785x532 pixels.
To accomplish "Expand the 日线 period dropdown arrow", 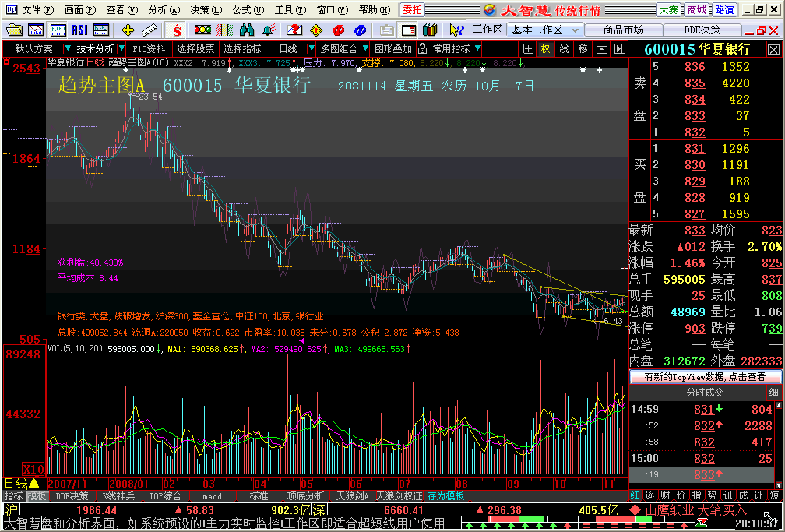I will coord(312,48).
